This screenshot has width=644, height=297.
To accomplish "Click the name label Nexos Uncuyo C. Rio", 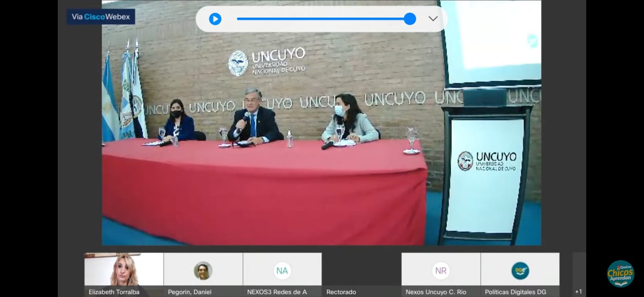I will pos(436,292).
